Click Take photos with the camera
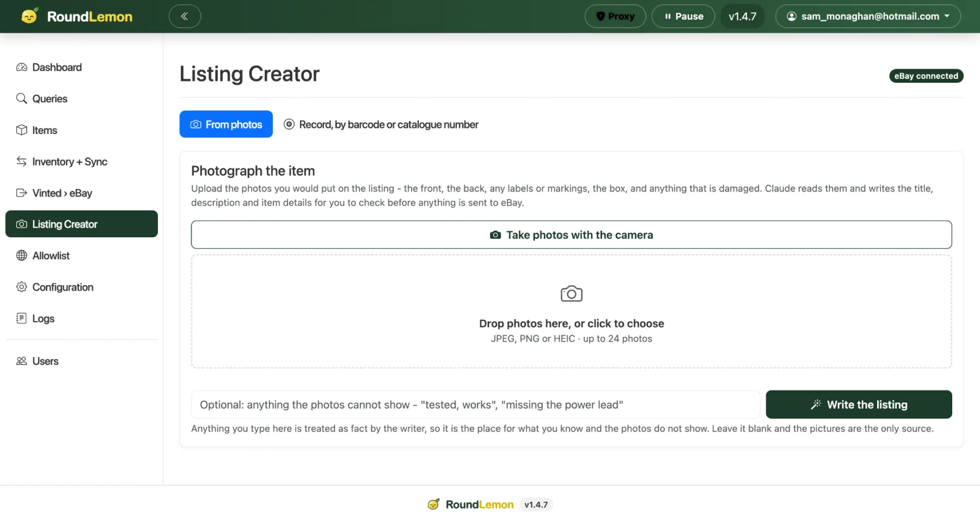The width and height of the screenshot is (980, 523). pyautogui.click(x=572, y=235)
